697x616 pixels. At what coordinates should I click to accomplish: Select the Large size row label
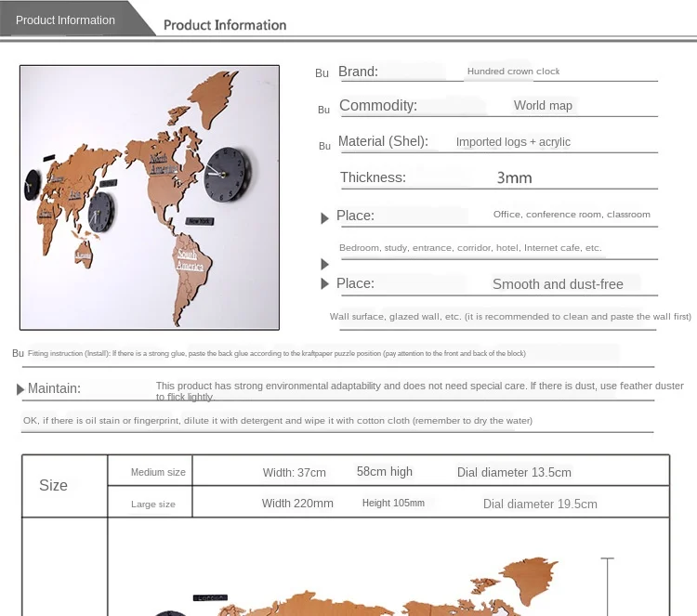coord(153,504)
